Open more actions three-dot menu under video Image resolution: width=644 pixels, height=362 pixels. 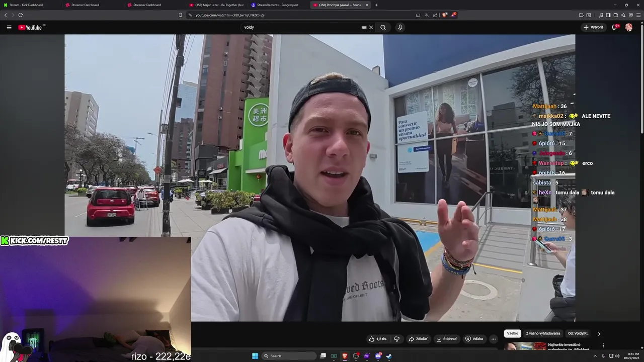[x=494, y=339]
